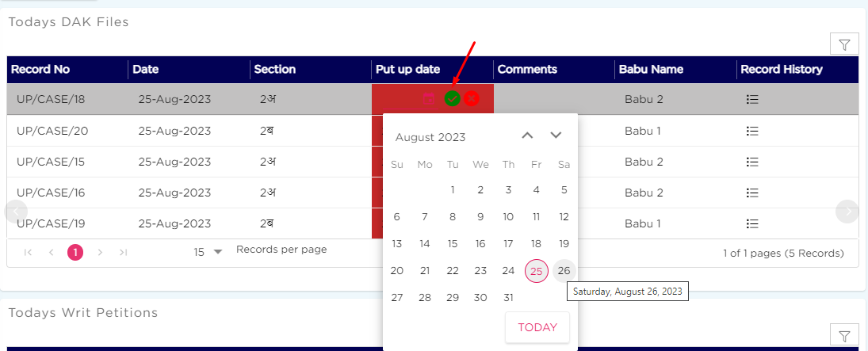Jump to first page of records
The image size is (868, 351).
click(29, 253)
